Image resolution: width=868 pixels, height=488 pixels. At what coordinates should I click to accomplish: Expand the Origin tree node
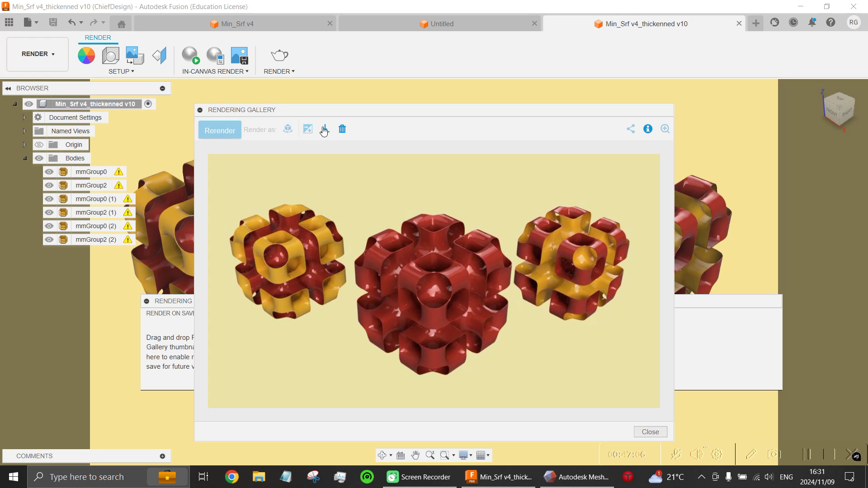(25, 145)
